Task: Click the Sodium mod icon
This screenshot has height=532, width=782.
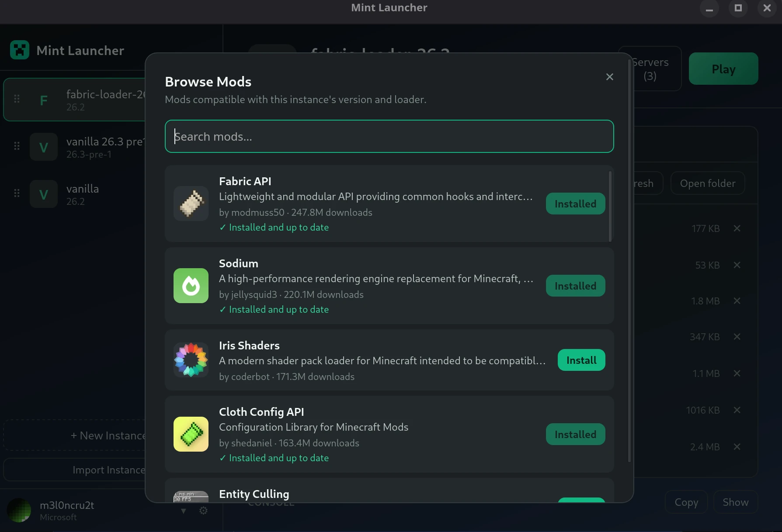Action: tap(191, 286)
